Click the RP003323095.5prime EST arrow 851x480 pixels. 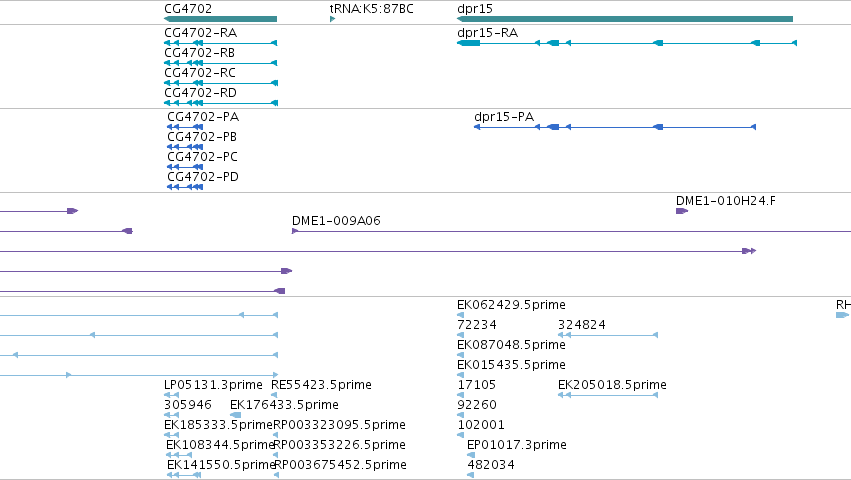pos(276,435)
